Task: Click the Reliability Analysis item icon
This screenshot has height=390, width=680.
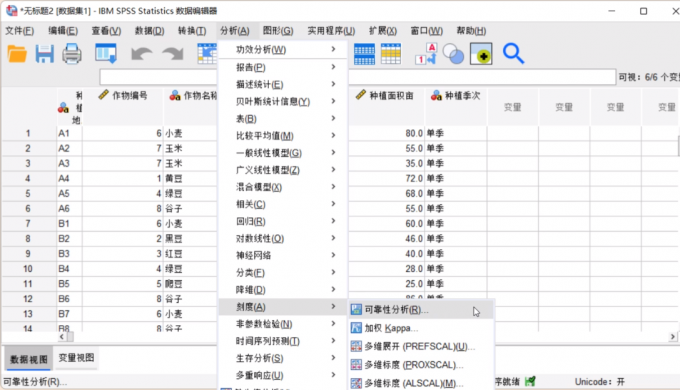Action: coord(356,310)
